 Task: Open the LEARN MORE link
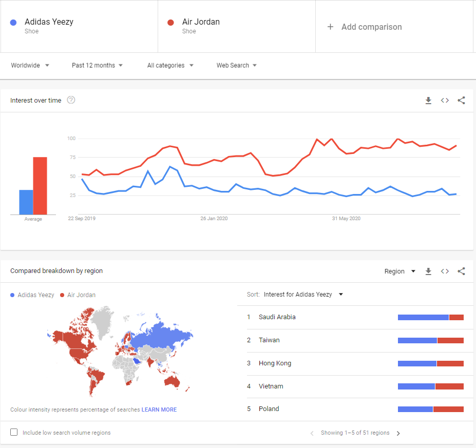pyautogui.click(x=159, y=410)
